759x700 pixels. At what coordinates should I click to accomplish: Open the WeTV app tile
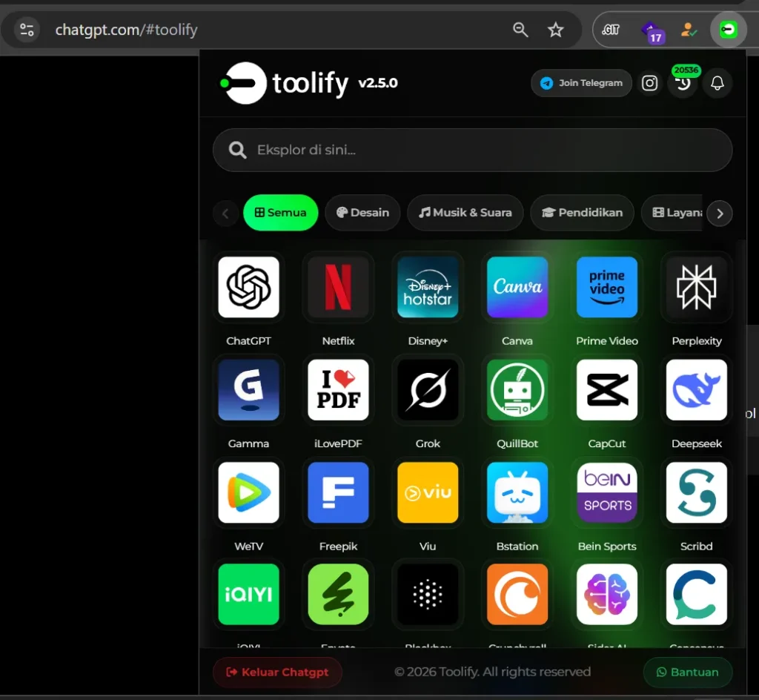(x=248, y=492)
